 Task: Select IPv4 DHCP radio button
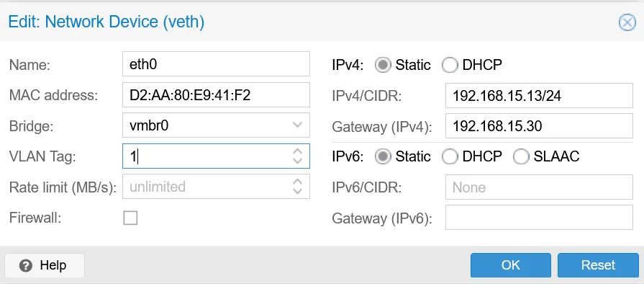[x=449, y=65]
